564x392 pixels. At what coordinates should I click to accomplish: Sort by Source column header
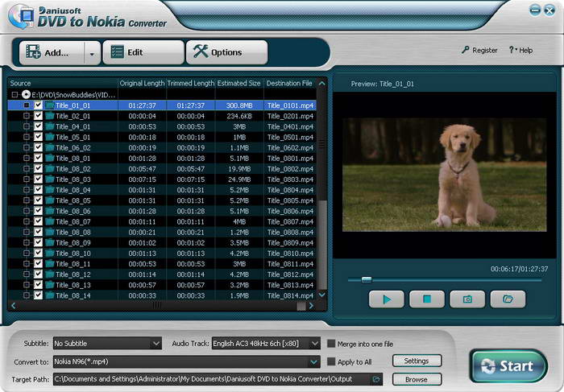pos(63,84)
